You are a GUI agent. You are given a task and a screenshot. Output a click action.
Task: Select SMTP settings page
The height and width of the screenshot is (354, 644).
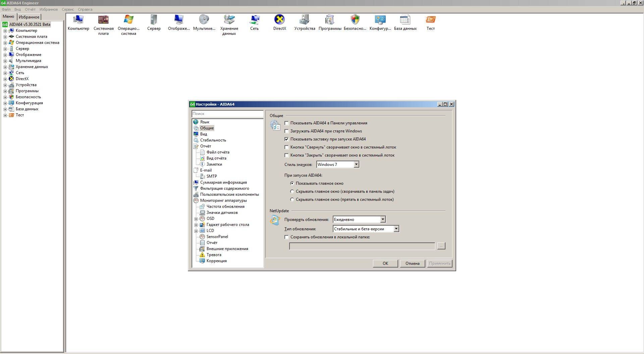click(211, 176)
